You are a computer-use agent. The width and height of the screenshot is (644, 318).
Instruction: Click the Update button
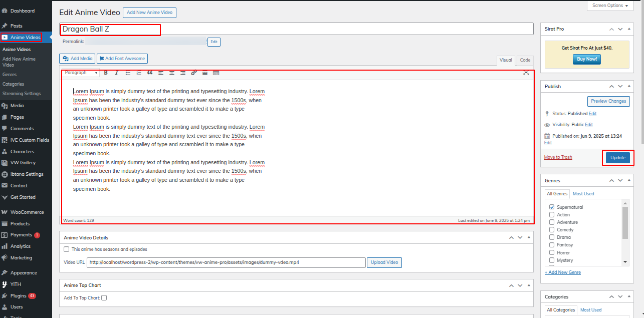click(617, 157)
